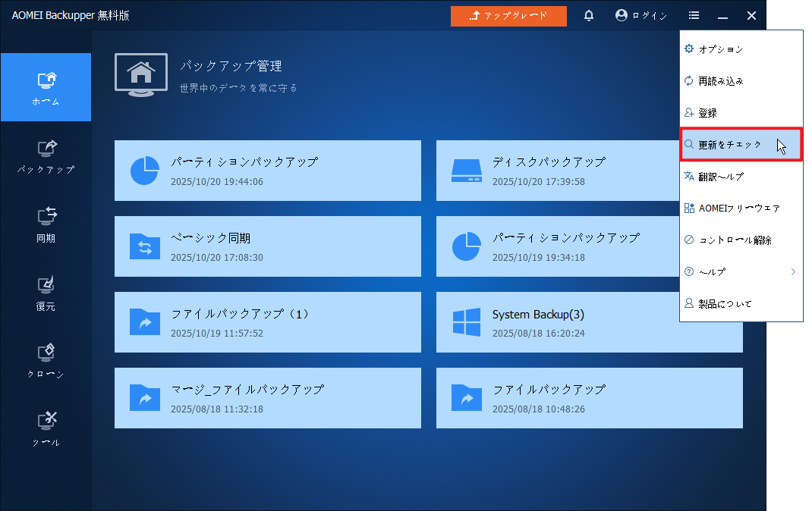
Task: Select 登録 menu entry
Action: [x=741, y=113]
